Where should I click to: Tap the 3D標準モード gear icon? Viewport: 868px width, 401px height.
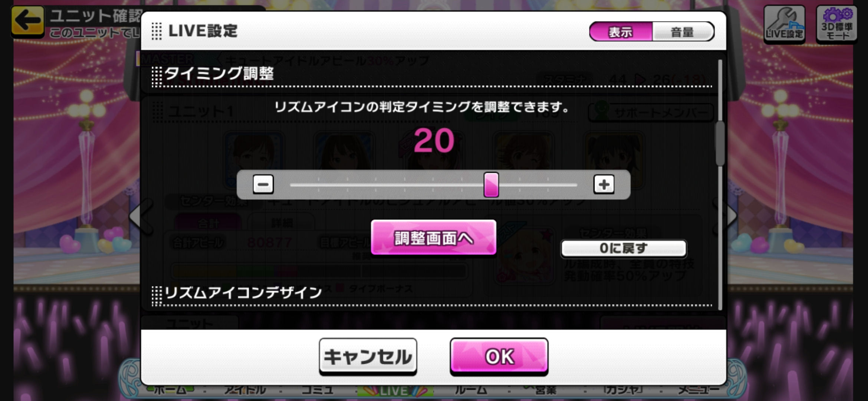(x=836, y=23)
